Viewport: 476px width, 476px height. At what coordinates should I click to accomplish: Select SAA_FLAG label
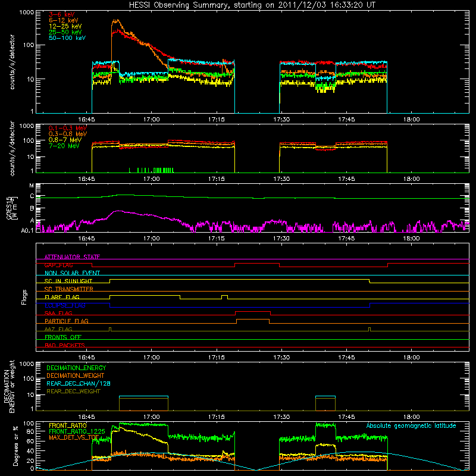pos(58,313)
